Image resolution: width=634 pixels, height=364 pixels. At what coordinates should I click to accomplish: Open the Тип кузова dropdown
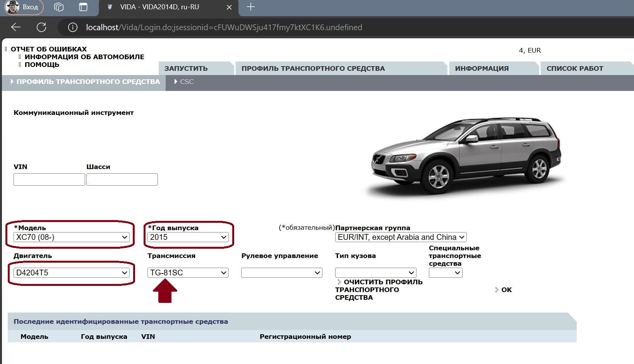pos(376,273)
